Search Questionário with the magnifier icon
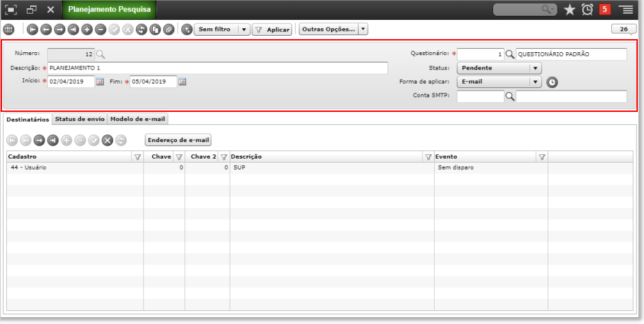 coord(510,54)
